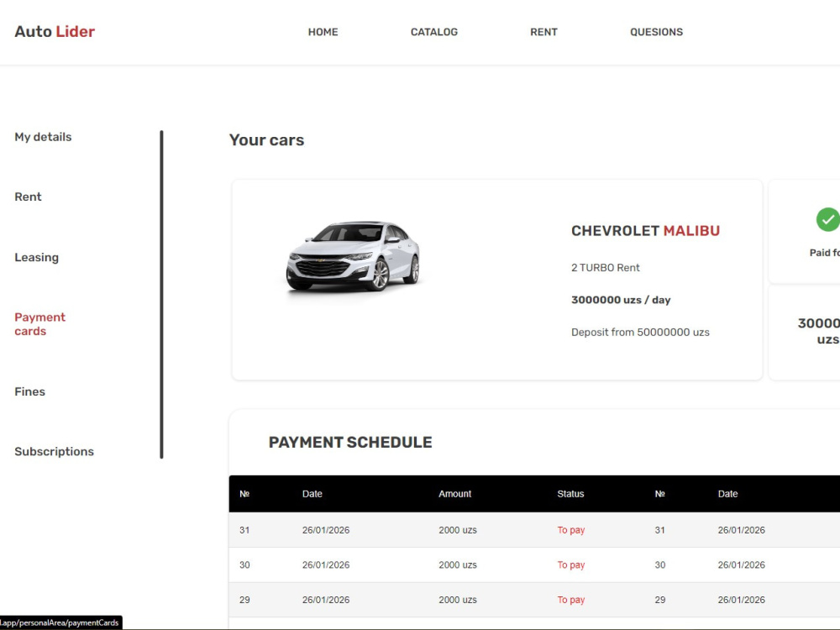This screenshot has height=630, width=840.
Task: Open the Payment cards sidebar section
Action: (x=39, y=324)
